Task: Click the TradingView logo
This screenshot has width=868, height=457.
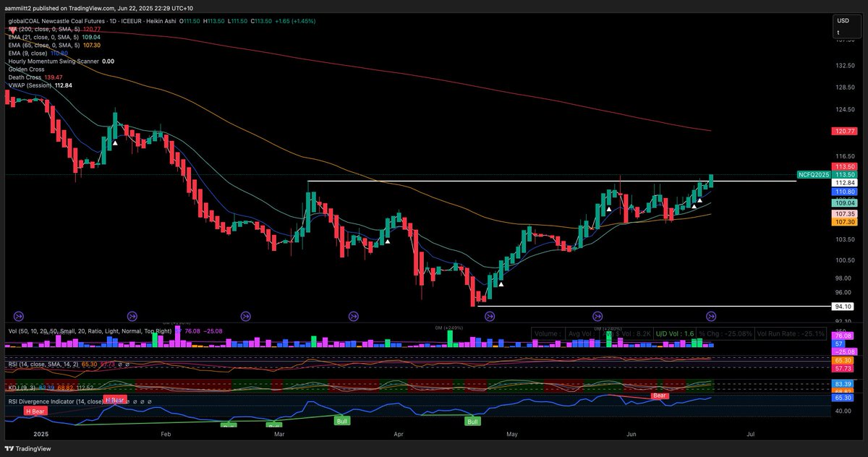Action: coord(28,448)
